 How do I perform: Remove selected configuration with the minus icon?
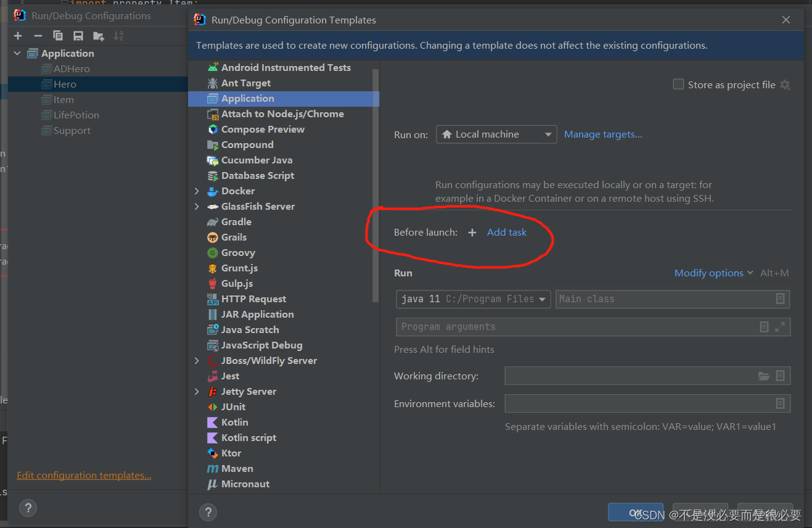pos(38,36)
